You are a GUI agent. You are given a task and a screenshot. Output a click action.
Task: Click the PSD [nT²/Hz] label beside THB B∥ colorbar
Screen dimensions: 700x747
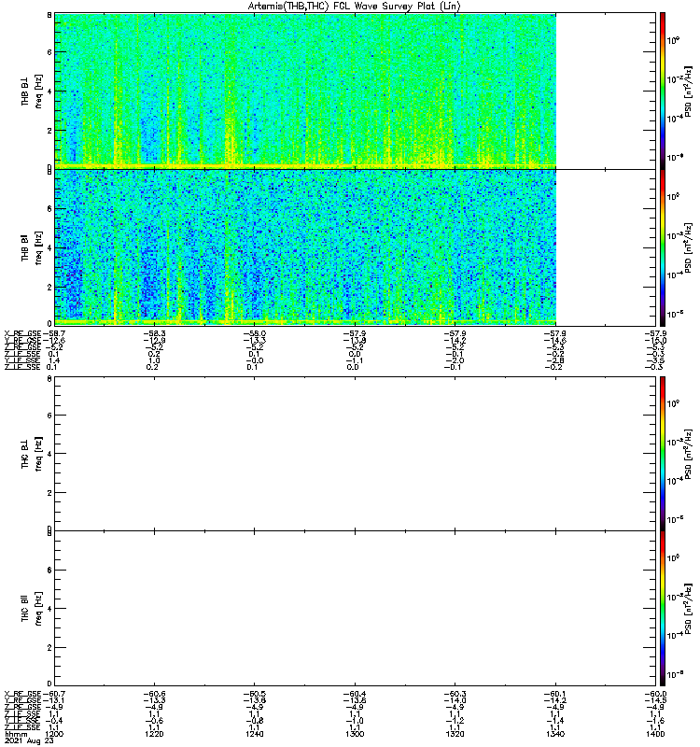687,247
